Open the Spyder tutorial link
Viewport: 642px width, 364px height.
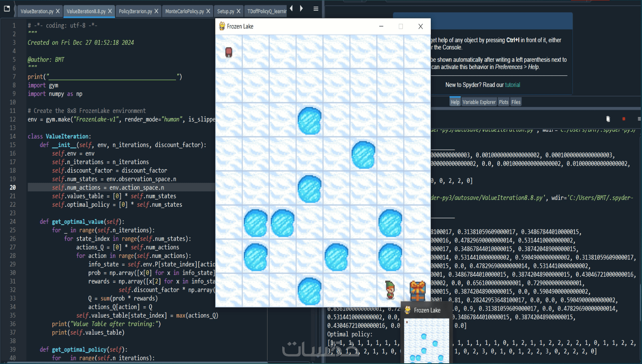(513, 85)
